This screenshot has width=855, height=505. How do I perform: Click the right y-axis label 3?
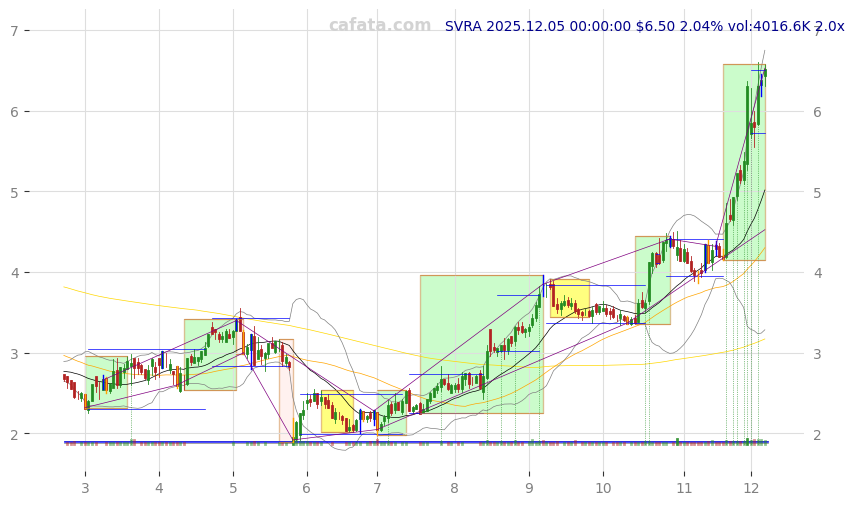[x=817, y=354]
